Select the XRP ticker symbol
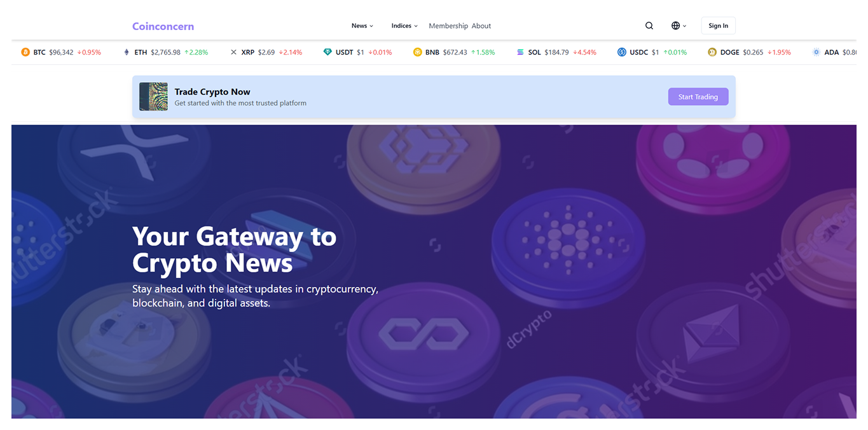Image resolution: width=868 pixels, height=430 pixels. 248,52
